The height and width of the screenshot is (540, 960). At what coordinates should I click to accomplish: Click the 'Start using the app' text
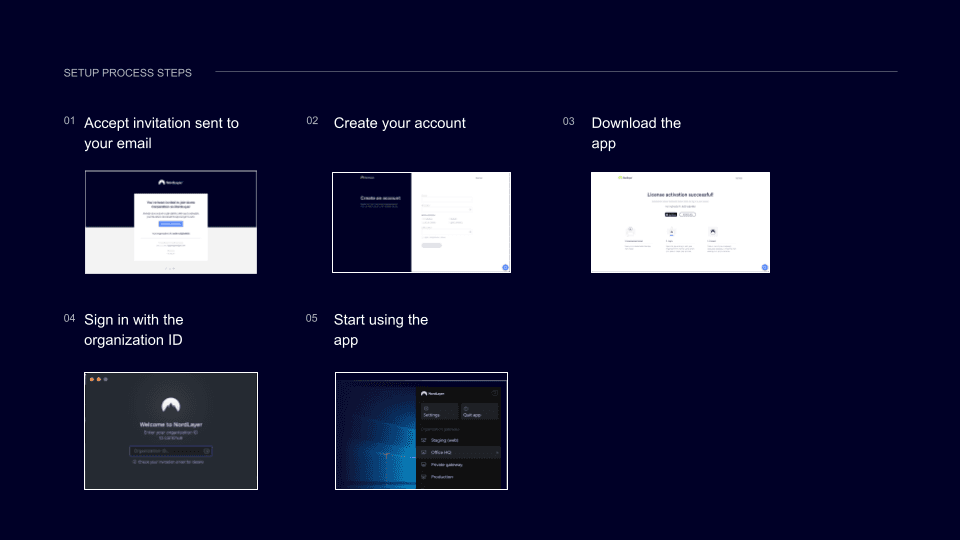381,329
